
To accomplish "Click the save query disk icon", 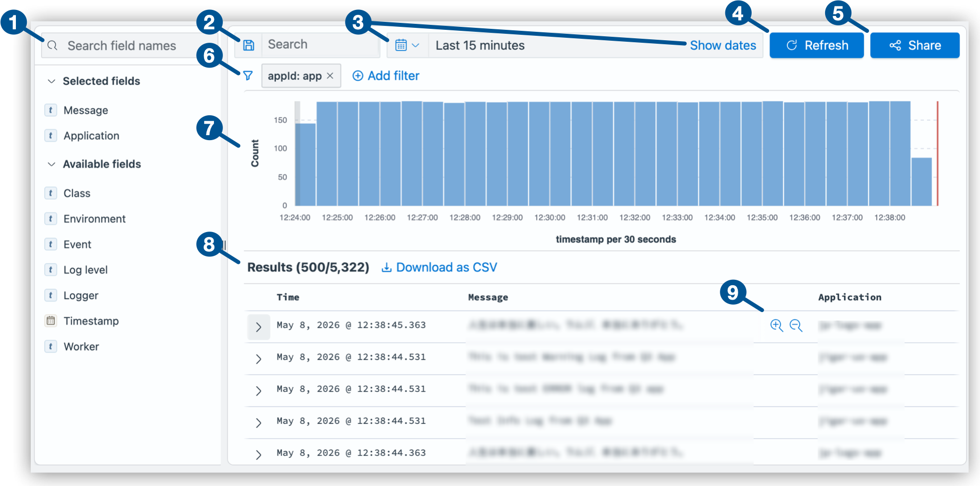I will pos(249,45).
